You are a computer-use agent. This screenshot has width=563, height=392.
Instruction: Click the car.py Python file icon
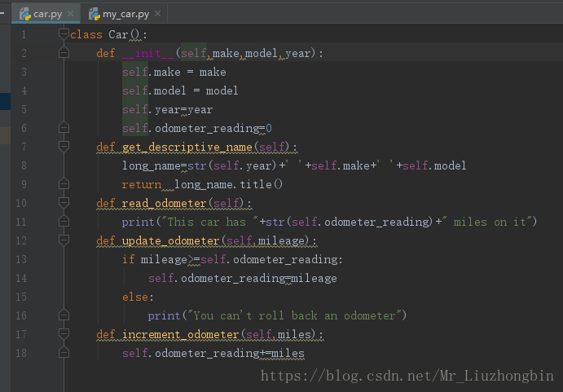[25, 14]
